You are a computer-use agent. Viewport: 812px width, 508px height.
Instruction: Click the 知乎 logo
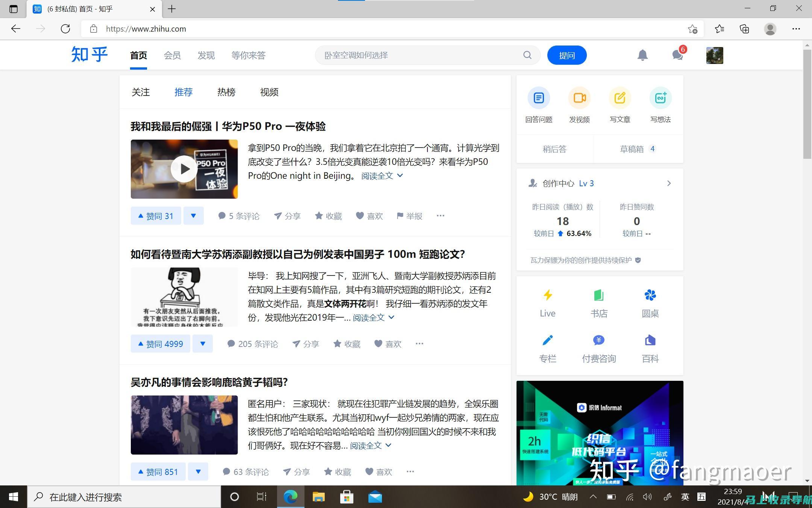point(89,55)
